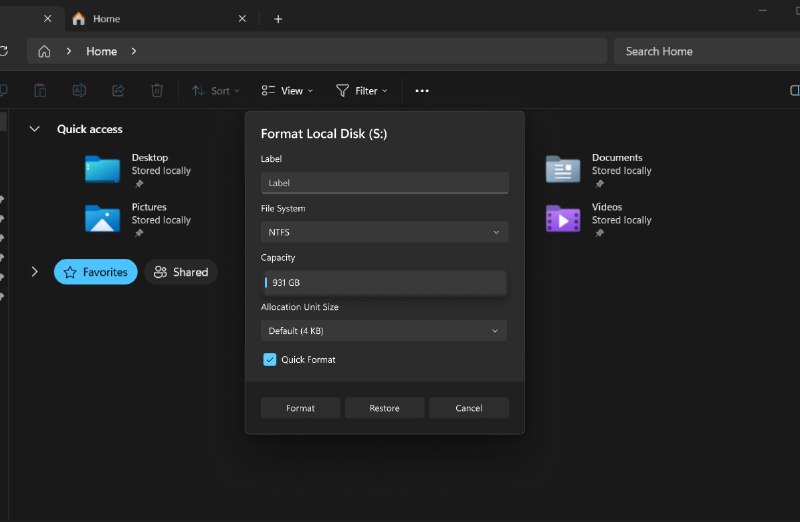Screen dimensions: 800x522
Task: Click the Label input field
Action: point(384,183)
